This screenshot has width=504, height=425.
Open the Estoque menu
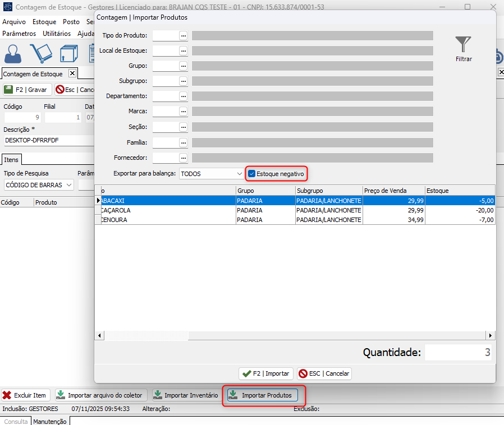[x=44, y=22]
